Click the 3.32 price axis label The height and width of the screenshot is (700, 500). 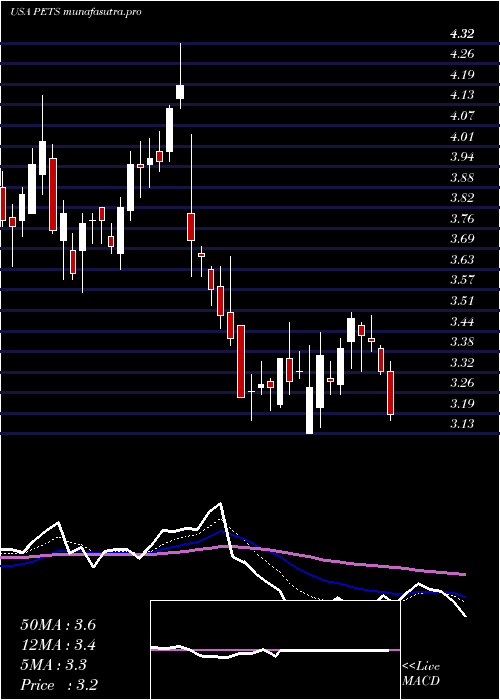coord(462,362)
